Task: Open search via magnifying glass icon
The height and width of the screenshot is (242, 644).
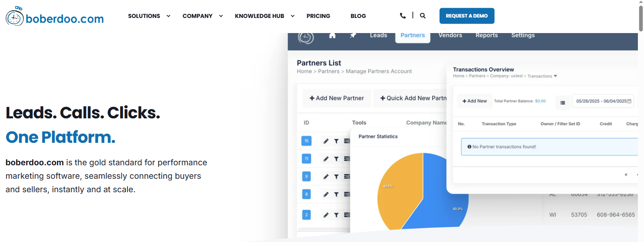Action: click(x=423, y=16)
